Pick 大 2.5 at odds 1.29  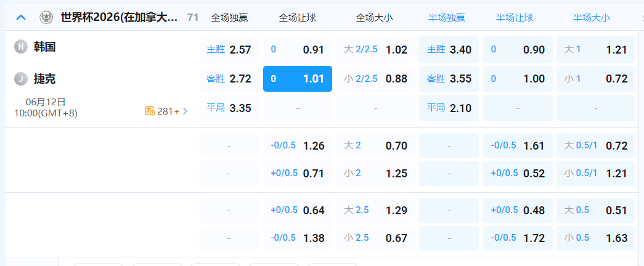[375, 211]
